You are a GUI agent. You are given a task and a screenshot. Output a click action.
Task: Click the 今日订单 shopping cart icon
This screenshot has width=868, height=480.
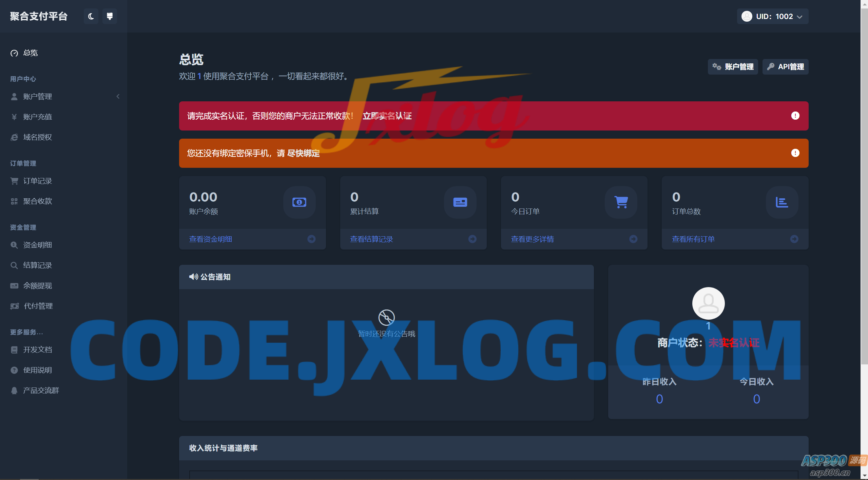pyautogui.click(x=621, y=202)
